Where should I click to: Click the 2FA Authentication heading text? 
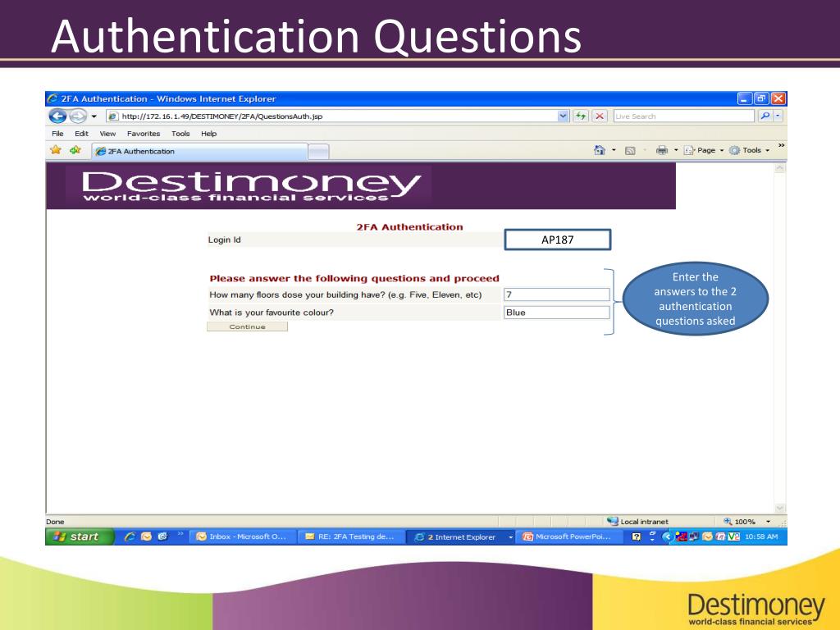410,226
